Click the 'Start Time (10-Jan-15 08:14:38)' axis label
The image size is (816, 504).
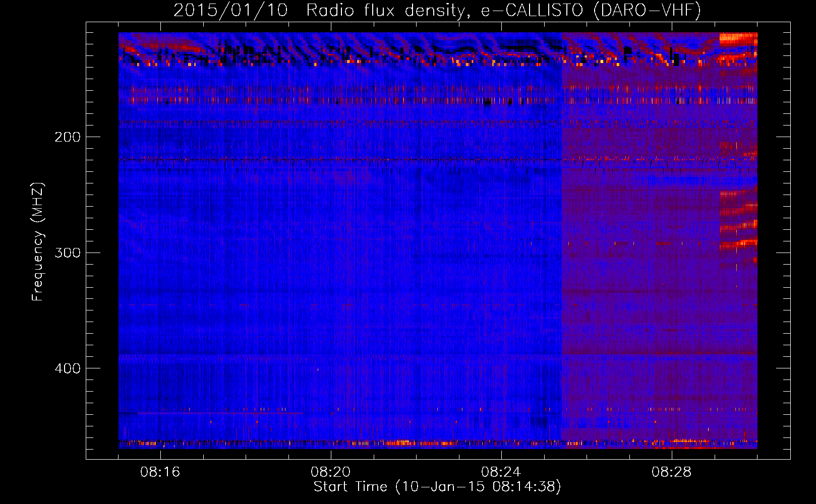pos(437,487)
